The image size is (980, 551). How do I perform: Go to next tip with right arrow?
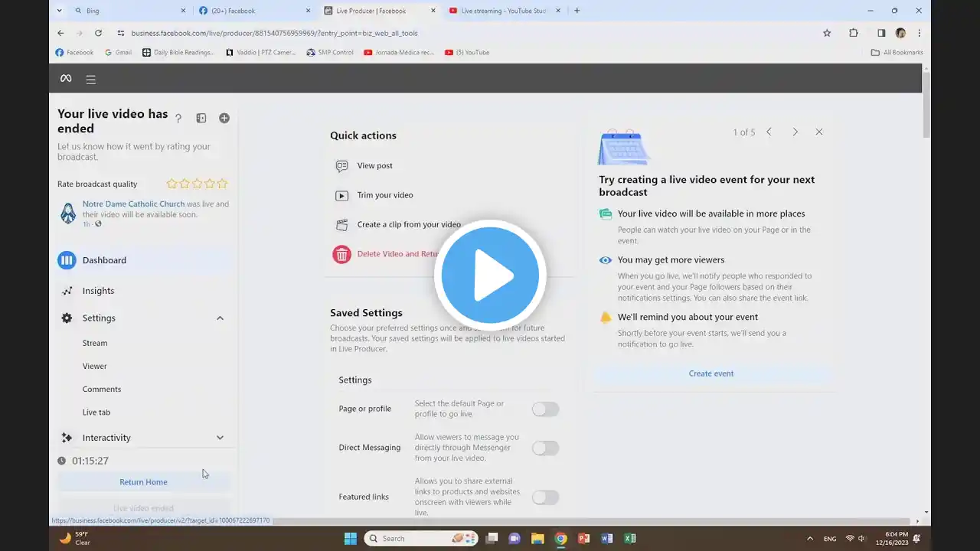pyautogui.click(x=795, y=132)
